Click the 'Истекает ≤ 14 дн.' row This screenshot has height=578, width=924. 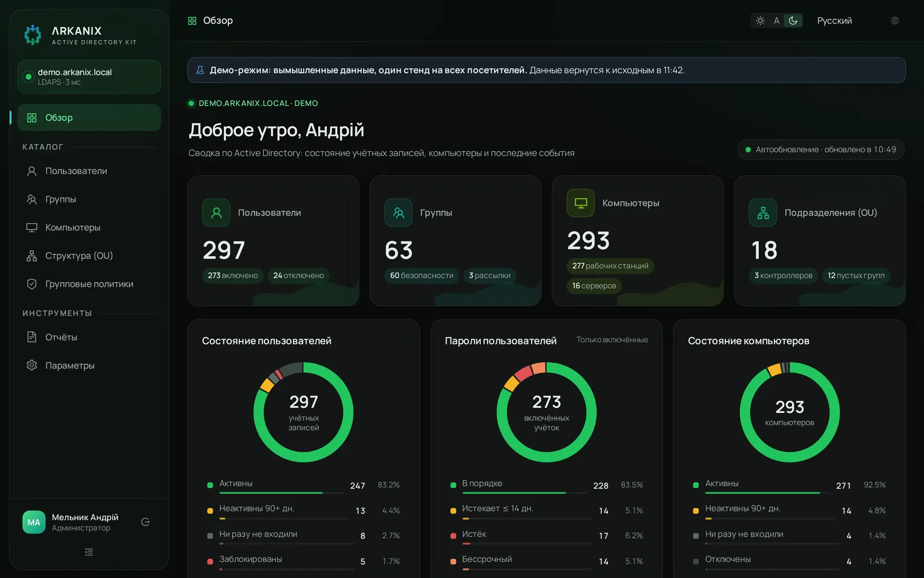(x=546, y=510)
